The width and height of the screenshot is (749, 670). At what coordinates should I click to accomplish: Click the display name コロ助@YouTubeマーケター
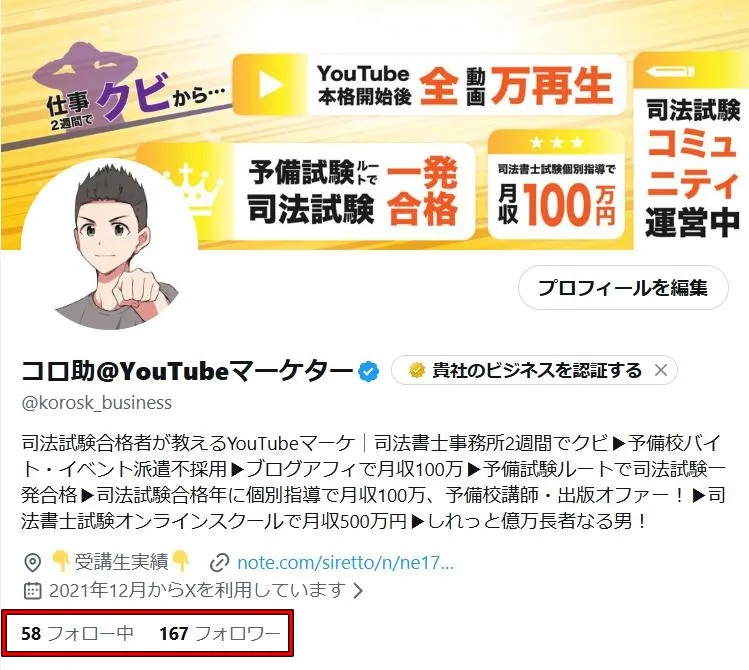coord(187,371)
